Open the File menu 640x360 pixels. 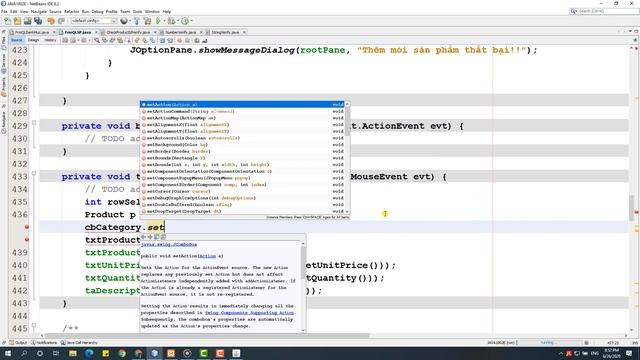(x=4, y=11)
